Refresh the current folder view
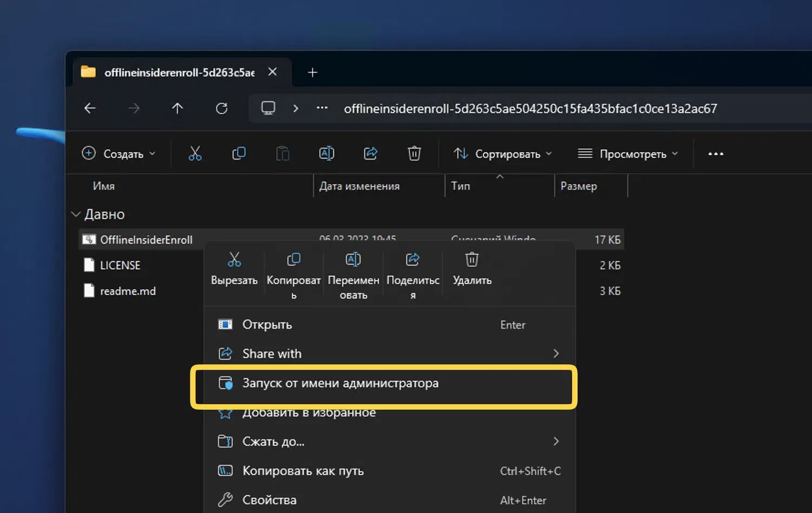The image size is (812, 513). tap(221, 108)
